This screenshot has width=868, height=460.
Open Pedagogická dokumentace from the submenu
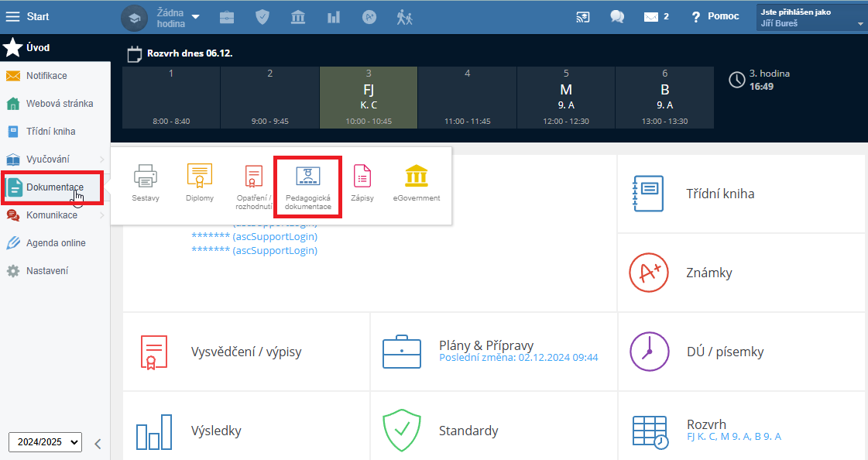307,187
